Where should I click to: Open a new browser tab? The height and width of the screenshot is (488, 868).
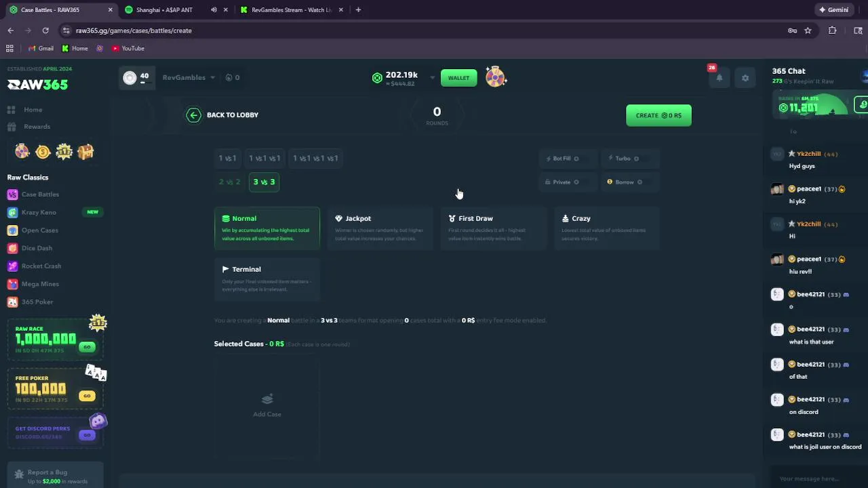point(358,10)
